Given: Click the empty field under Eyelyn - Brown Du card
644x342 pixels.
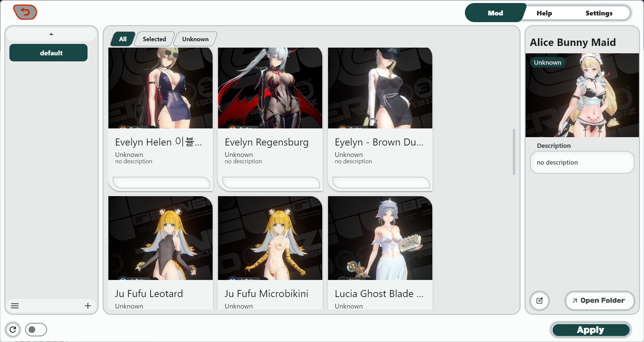Looking at the screenshot, I should (381, 183).
